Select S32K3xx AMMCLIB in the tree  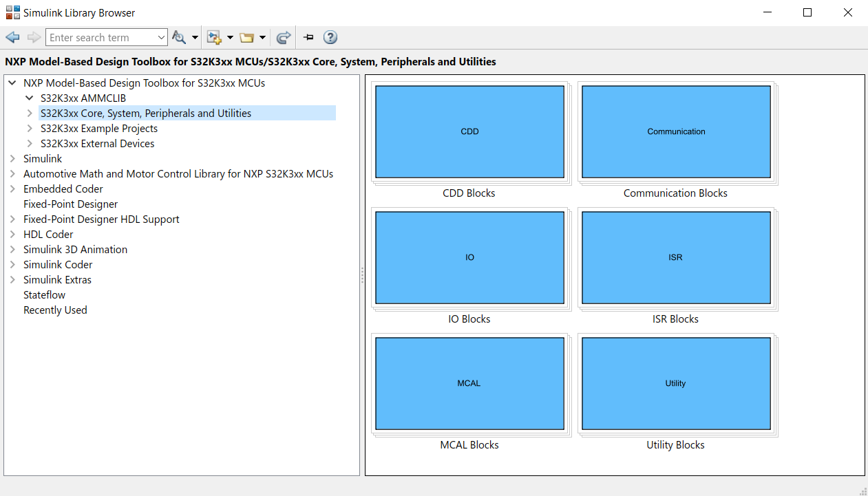click(x=83, y=98)
